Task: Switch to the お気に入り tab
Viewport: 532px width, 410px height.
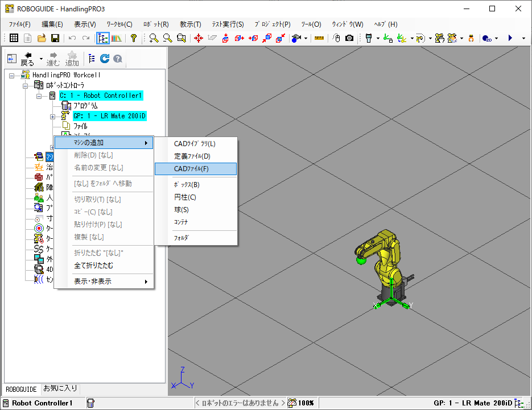Action: [60, 389]
